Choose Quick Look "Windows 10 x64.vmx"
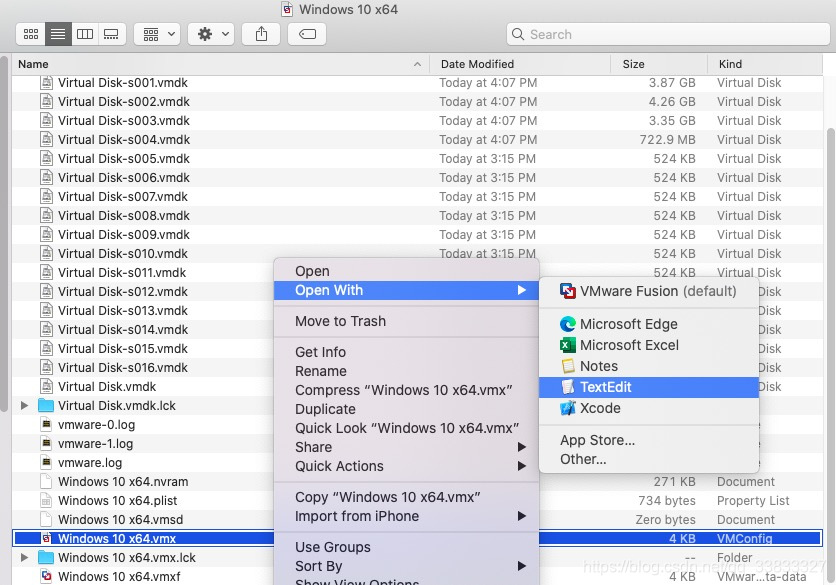This screenshot has height=585, width=836. pos(406,428)
